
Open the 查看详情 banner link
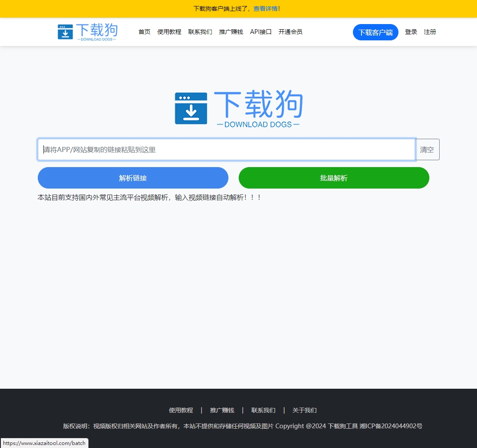tap(266, 9)
